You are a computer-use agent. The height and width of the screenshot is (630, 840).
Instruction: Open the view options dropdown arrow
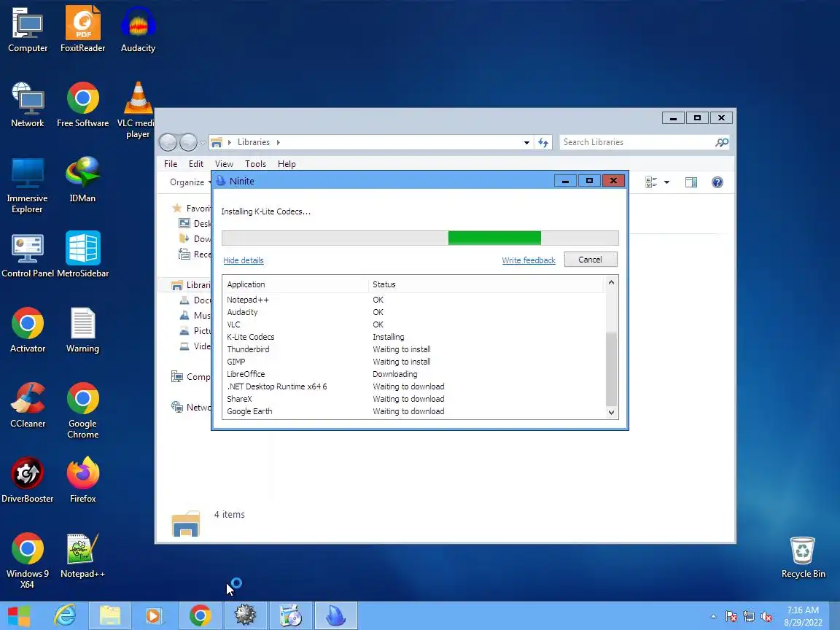coord(667,183)
